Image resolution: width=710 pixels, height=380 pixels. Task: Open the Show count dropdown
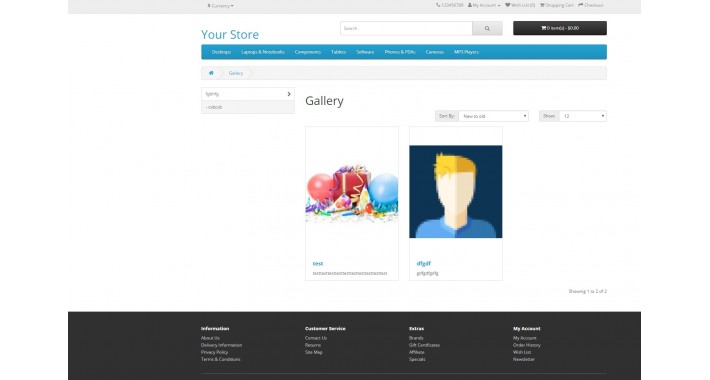coord(583,116)
